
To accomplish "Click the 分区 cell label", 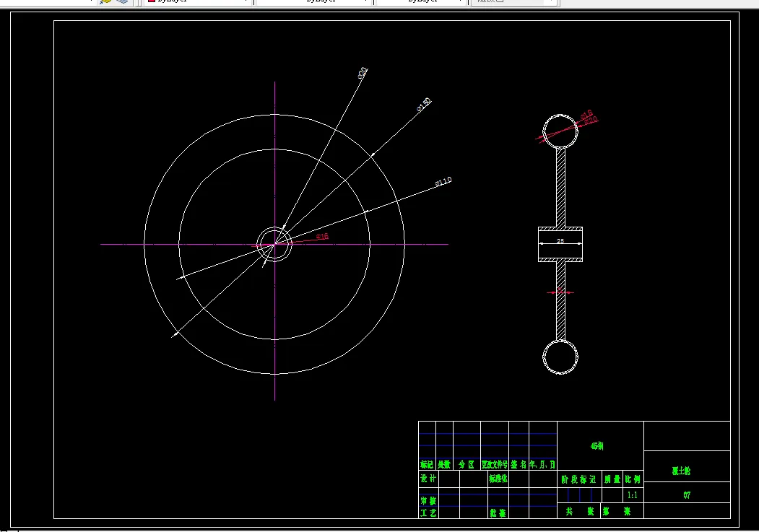I will point(467,464).
